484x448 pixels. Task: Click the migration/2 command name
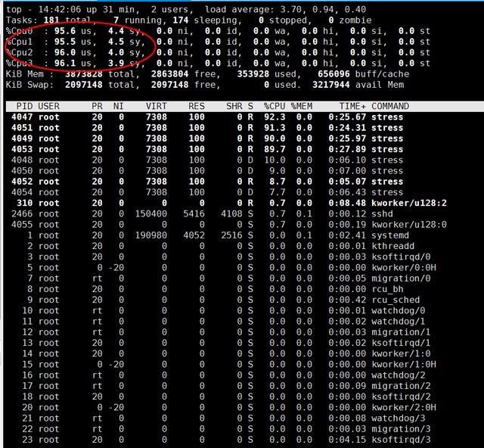pos(401,386)
